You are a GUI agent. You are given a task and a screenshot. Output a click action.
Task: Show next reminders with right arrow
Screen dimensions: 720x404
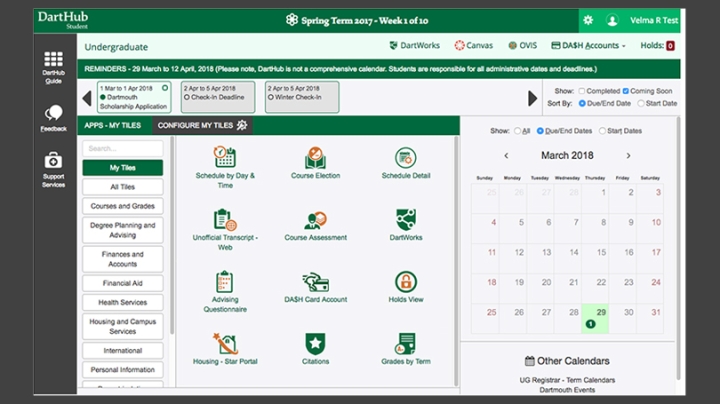(532, 98)
